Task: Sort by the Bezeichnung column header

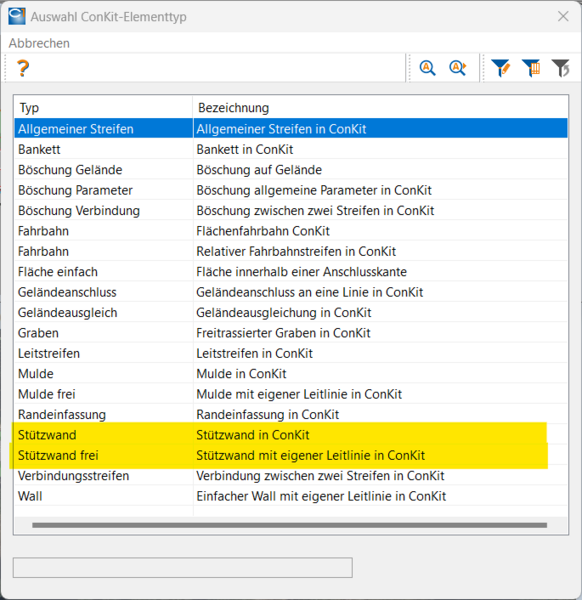Action: [x=380, y=108]
